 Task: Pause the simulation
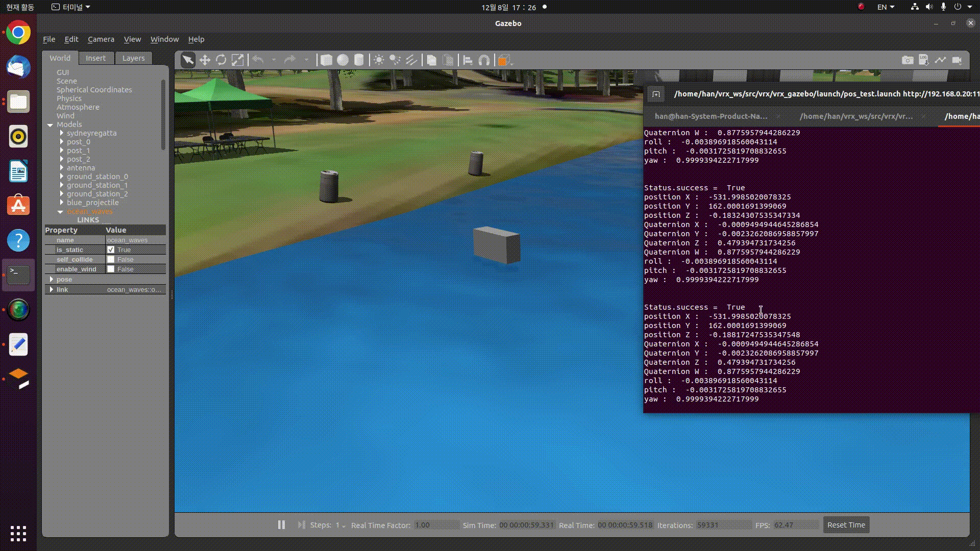point(281,524)
